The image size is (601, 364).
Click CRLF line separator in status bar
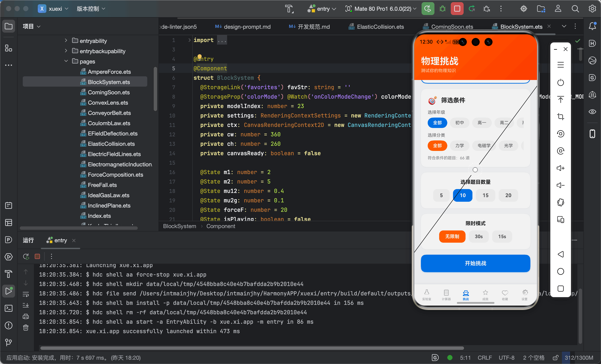[484, 357]
